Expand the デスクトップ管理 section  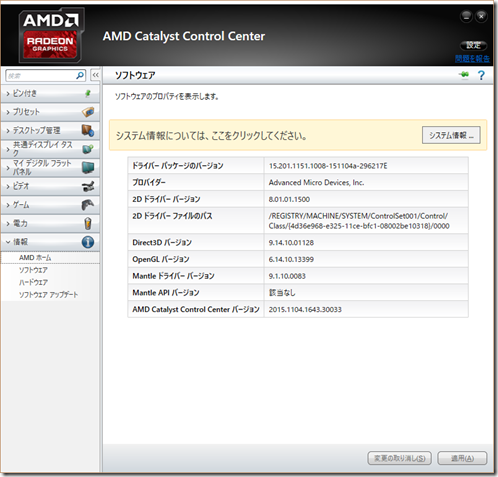click(x=50, y=131)
